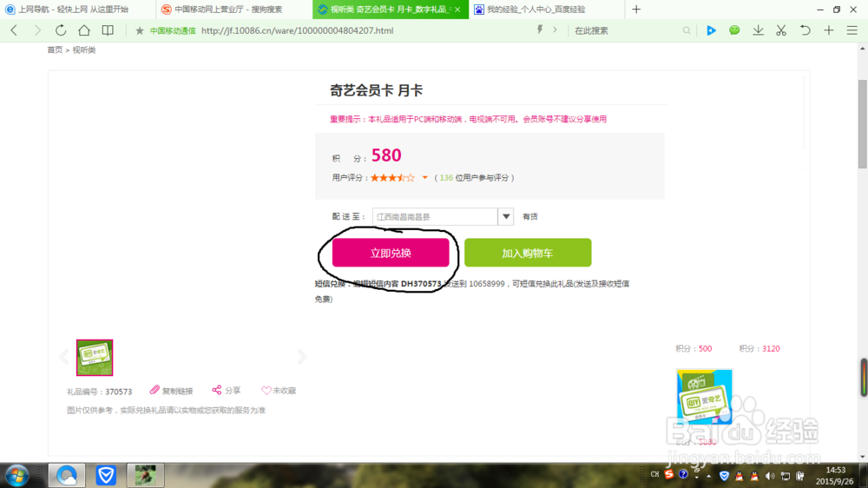Screen dimensions: 868x488
Task: Select the iQiyi card product thumbnail
Action: pos(95,358)
